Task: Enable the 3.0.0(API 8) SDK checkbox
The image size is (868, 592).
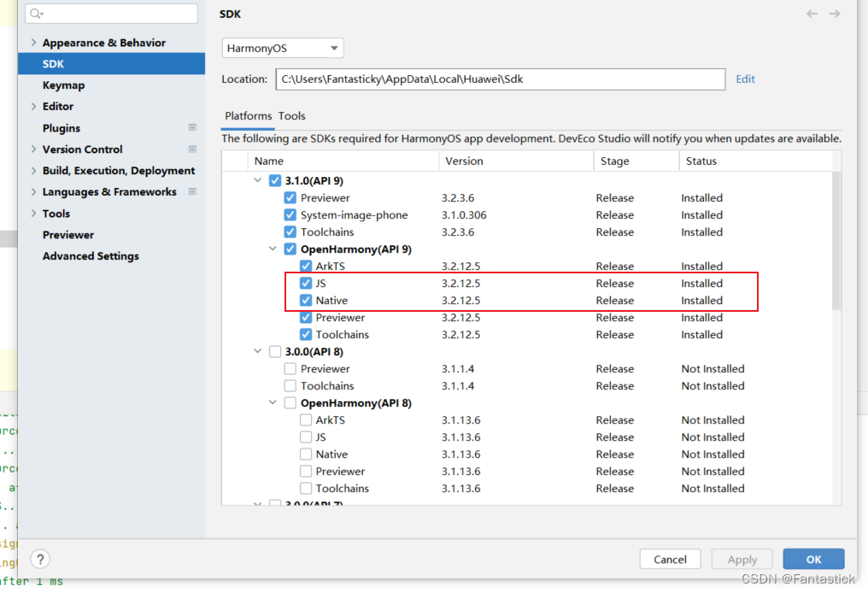Action: (x=275, y=351)
